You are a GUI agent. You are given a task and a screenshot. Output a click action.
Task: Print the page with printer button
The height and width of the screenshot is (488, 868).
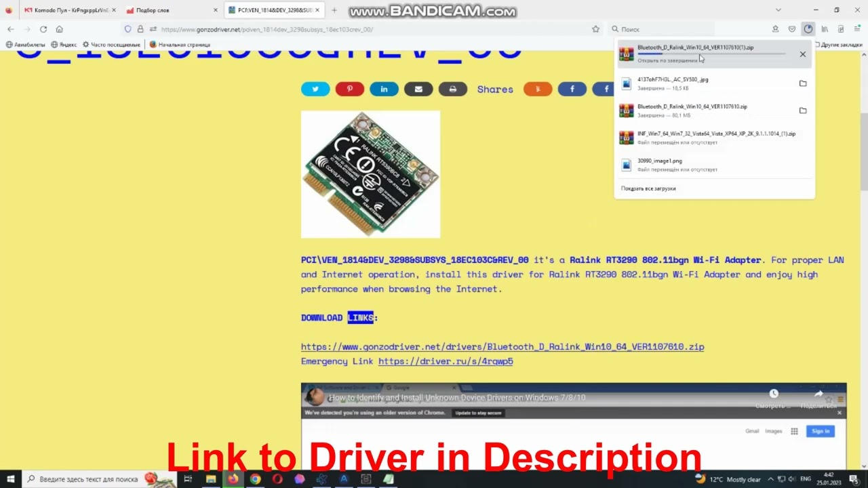[x=452, y=89]
